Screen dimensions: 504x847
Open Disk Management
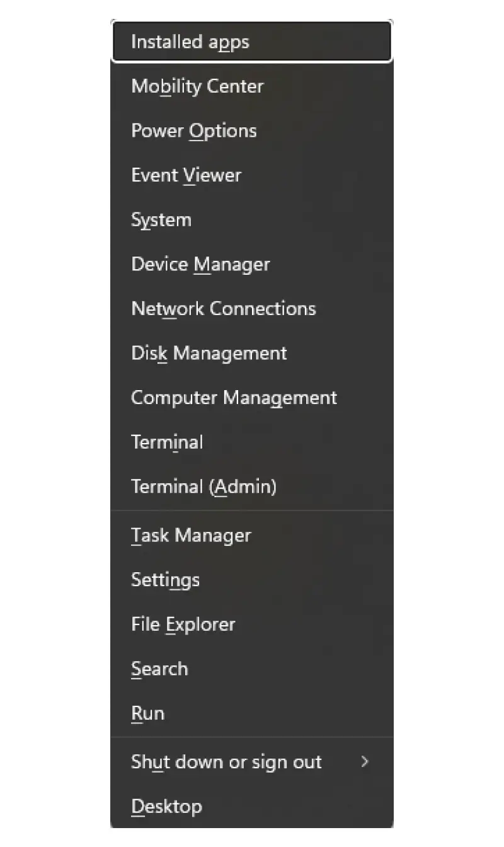209,353
